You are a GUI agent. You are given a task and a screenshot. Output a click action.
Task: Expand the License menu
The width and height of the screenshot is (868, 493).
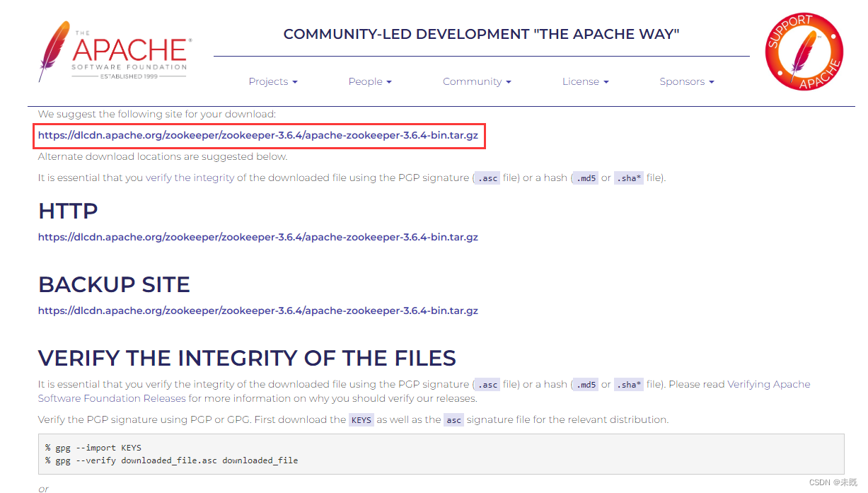tap(586, 81)
